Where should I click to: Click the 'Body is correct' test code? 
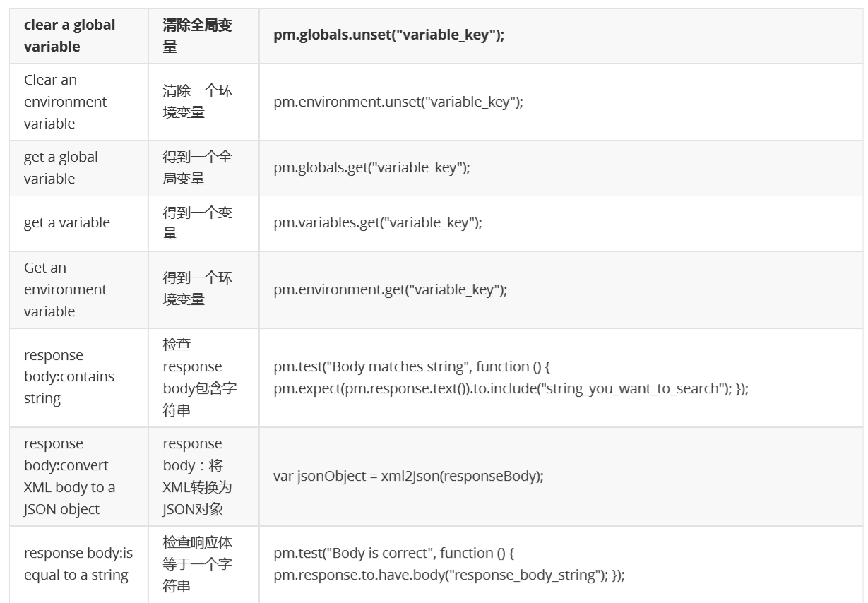[x=449, y=564]
